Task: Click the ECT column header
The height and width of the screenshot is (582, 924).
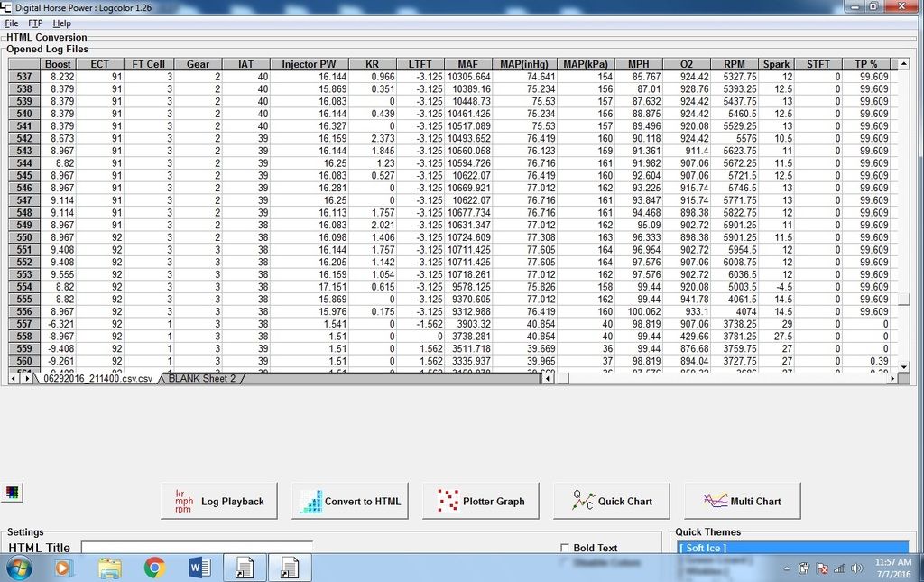Action: tap(99, 64)
